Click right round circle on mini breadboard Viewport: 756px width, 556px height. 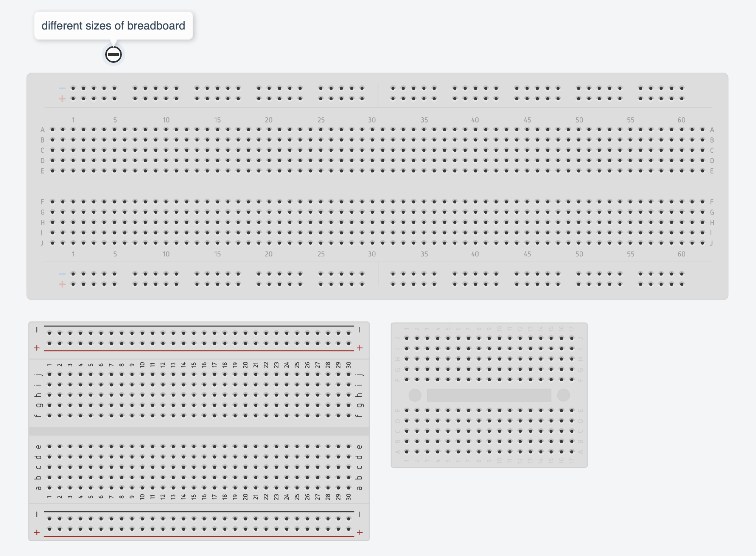pyautogui.click(x=563, y=395)
